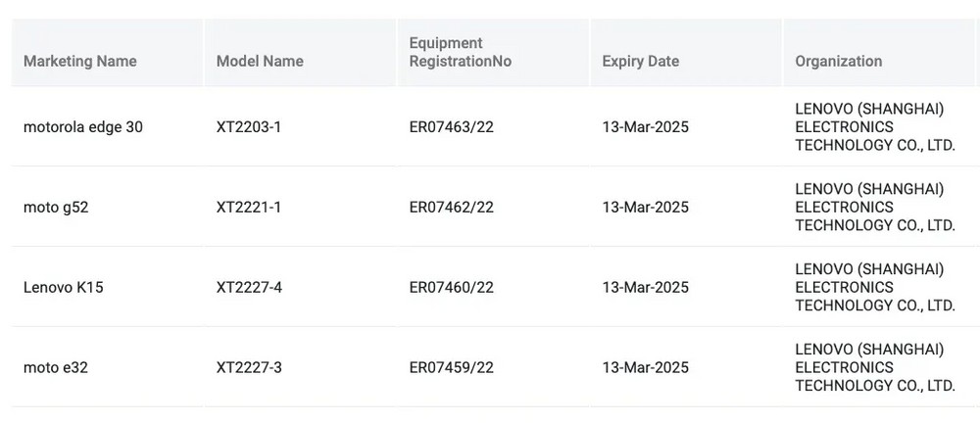Click the Expiry Date column header
Image resolution: width=980 pixels, height=423 pixels.
pos(641,61)
